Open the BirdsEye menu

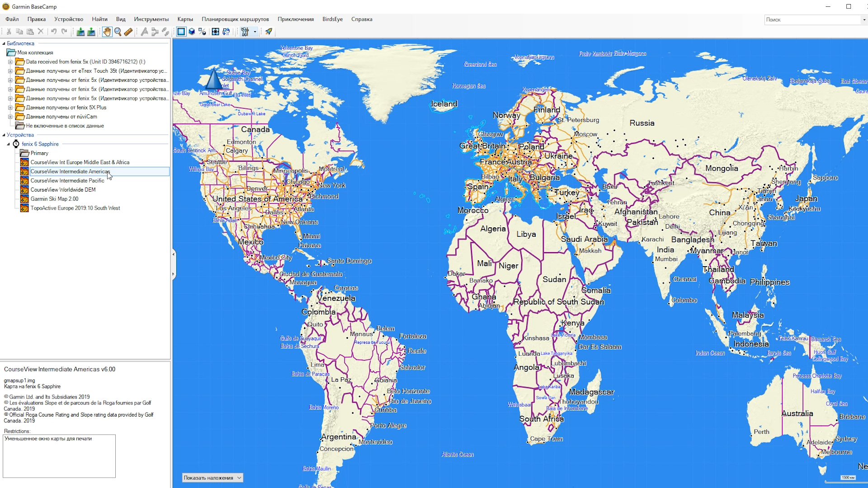[x=332, y=19]
